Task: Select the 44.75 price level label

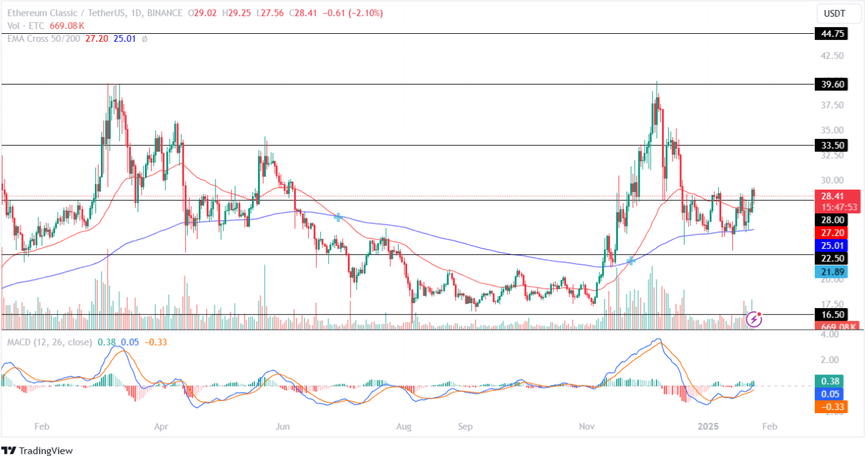Action: click(x=831, y=34)
